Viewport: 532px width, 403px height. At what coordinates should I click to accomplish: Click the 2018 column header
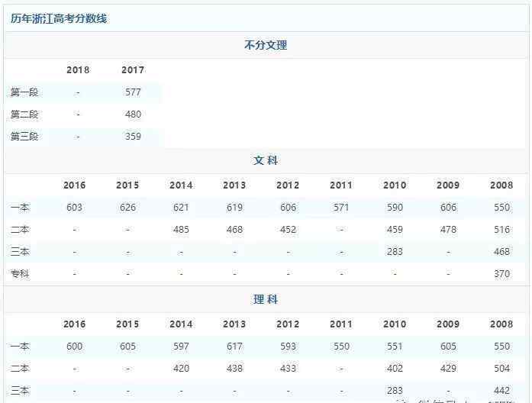tap(78, 70)
